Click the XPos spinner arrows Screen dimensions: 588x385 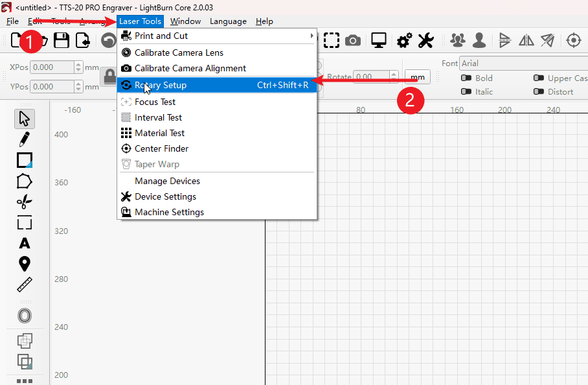pyautogui.click(x=79, y=67)
